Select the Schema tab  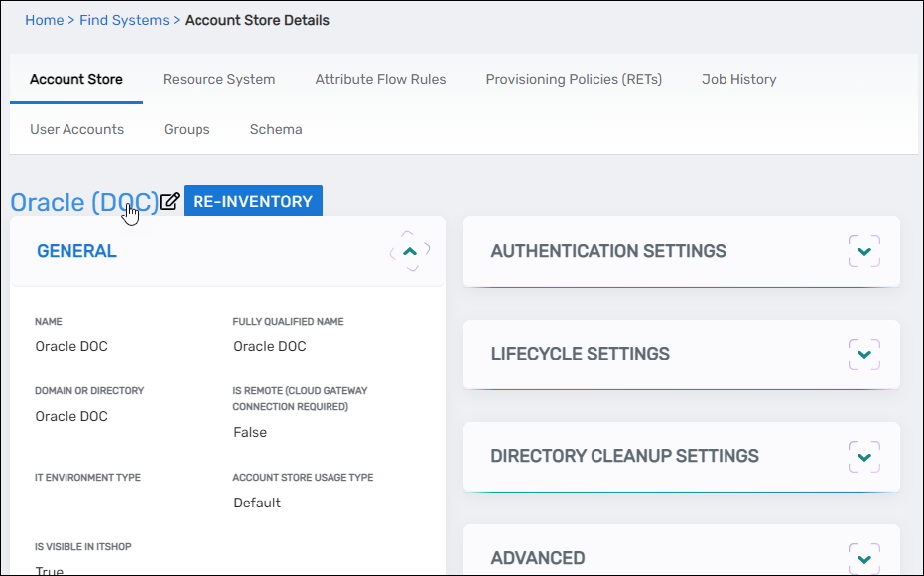pyautogui.click(x=276, y=129)
